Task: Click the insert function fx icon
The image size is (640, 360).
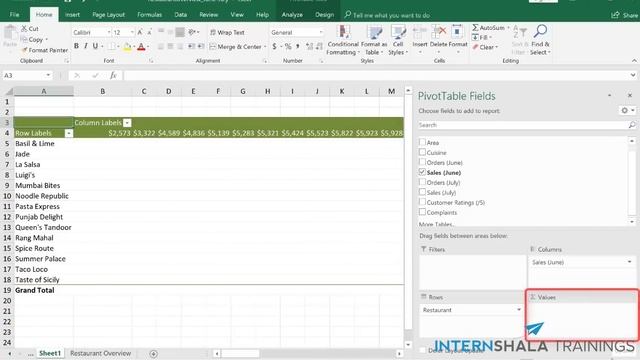Action: click(x=113, y=75)
